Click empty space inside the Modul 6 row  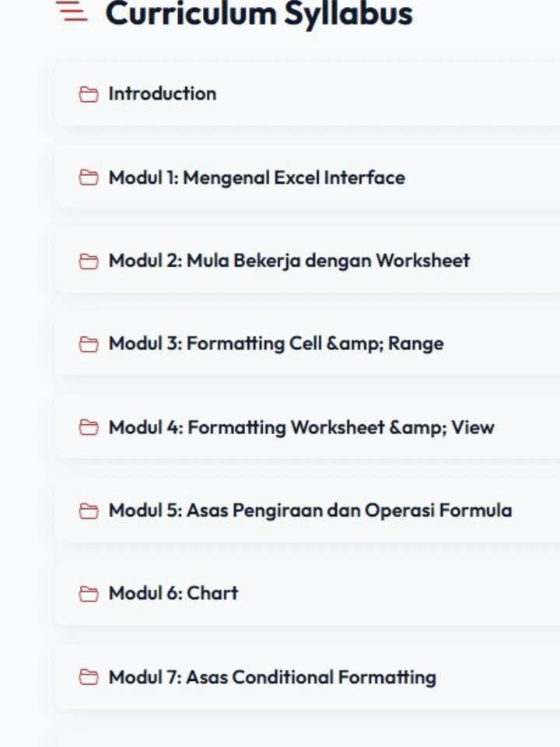[x=400, y=593]
